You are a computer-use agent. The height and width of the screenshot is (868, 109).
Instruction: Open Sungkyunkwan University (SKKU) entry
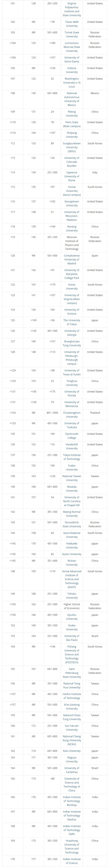tap(72, 147)
